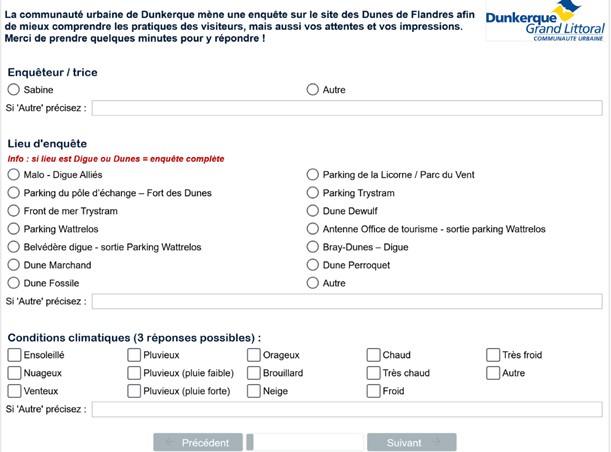611x452 pixels.
Task: Select Autre under Enquêteur / trice
Action: point(313,90)
